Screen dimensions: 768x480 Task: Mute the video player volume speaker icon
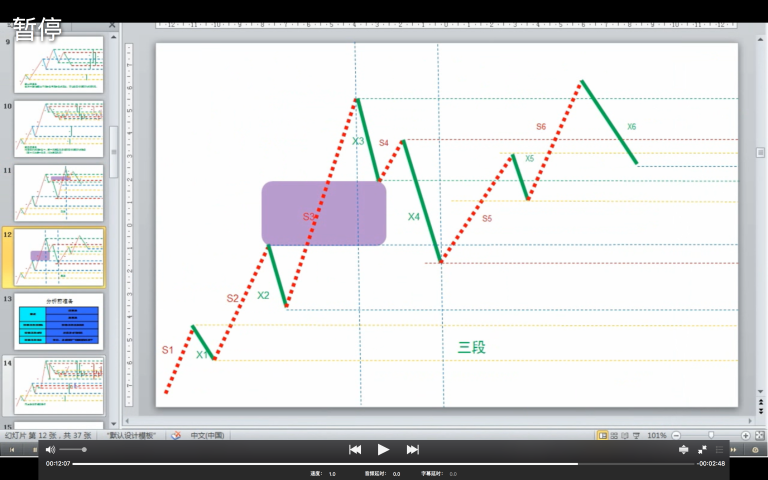pos(50,450)
